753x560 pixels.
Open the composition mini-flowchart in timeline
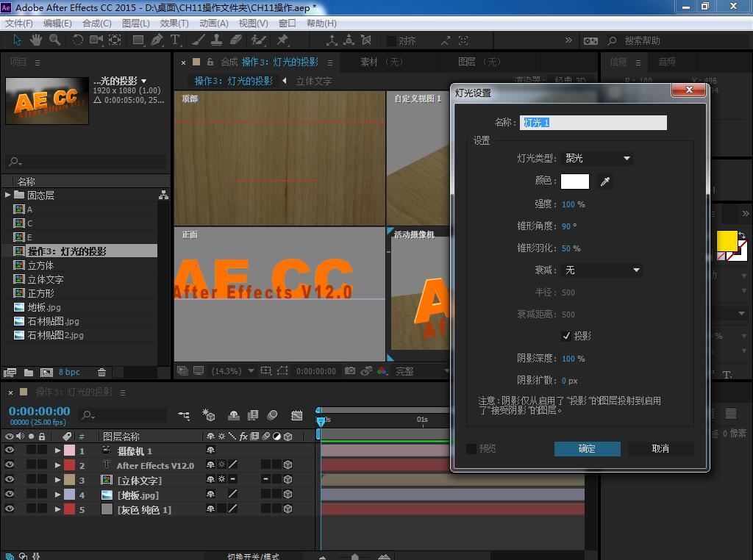[183, 415]
